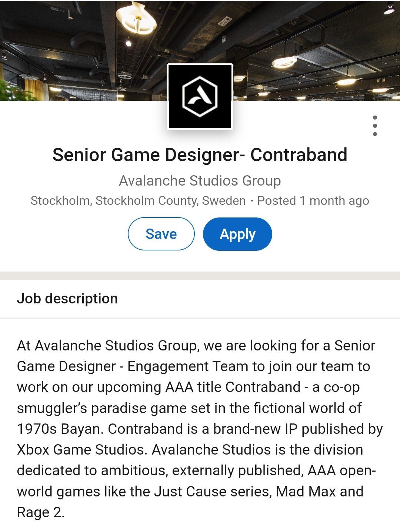Open Avalanche Studios Group company page
This screenshot has height=532, width=400.
pos(200,181)
